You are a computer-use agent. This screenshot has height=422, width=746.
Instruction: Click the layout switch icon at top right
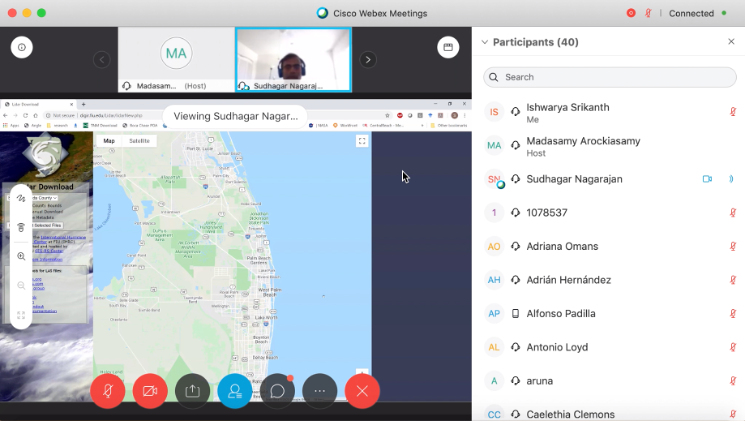[448, 47]
